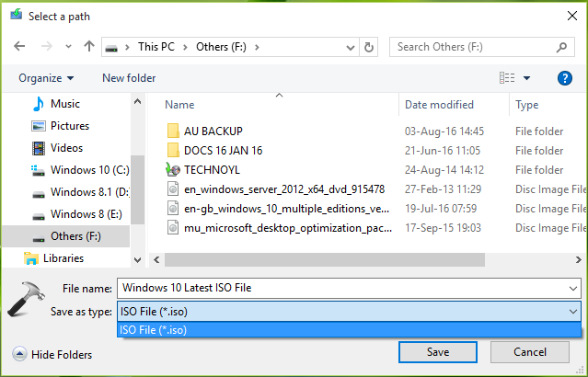Select Videos in the navigation pane
The image size is (588, 377).
pos(66,148)
